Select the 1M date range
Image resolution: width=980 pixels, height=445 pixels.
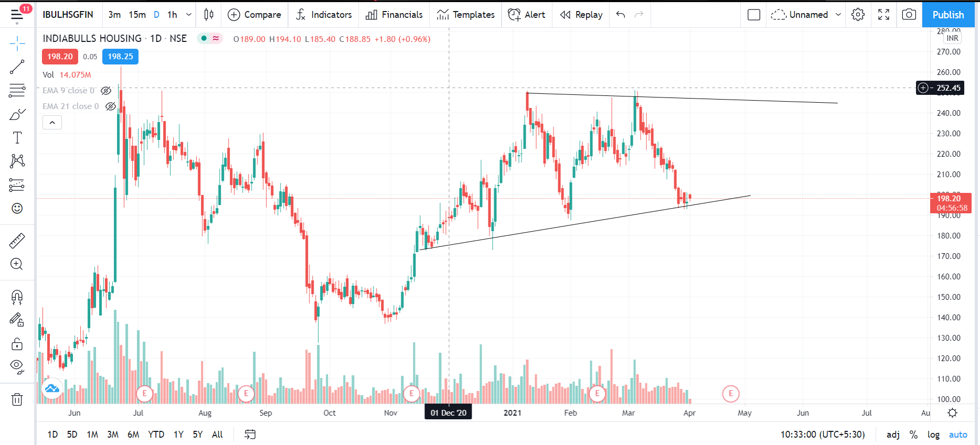pyautogui.click(x=92, y=435)
